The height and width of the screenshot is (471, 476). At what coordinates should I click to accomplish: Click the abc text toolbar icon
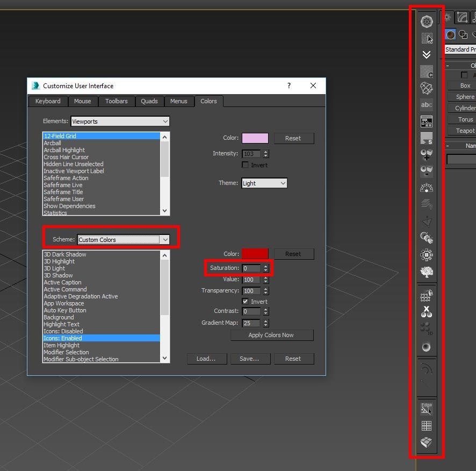coord(427,105)
